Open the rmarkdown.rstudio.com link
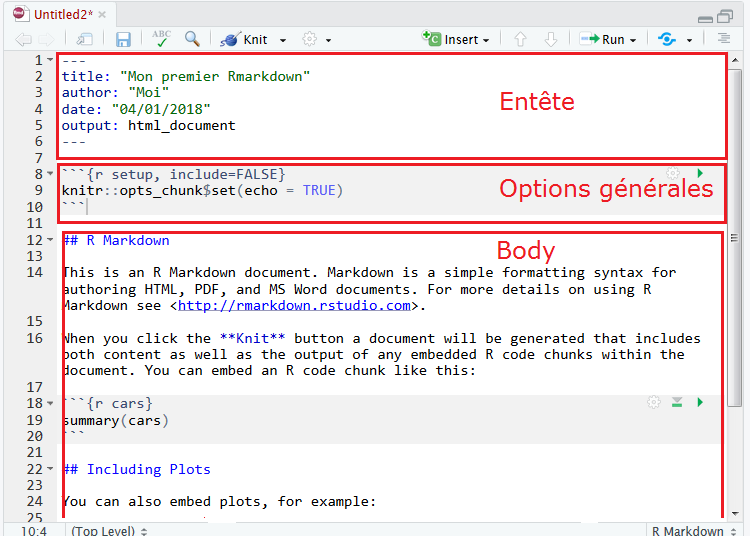The image size is (750, 536). click(294, 306)
